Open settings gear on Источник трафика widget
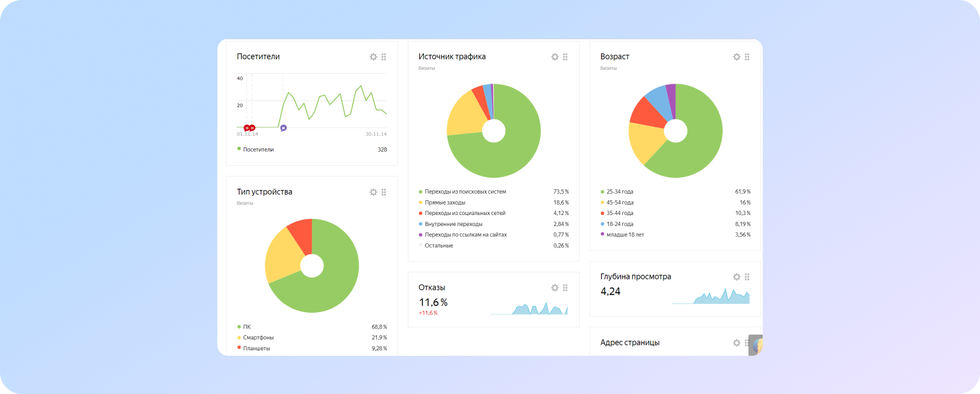Viewport: 980px width, 394px height. tap(555, 57)
